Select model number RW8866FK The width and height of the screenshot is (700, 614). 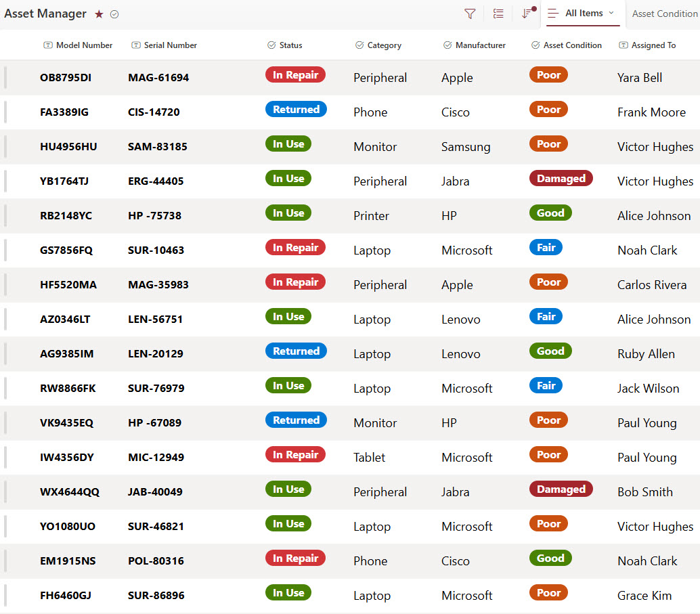tap(68, 388)
